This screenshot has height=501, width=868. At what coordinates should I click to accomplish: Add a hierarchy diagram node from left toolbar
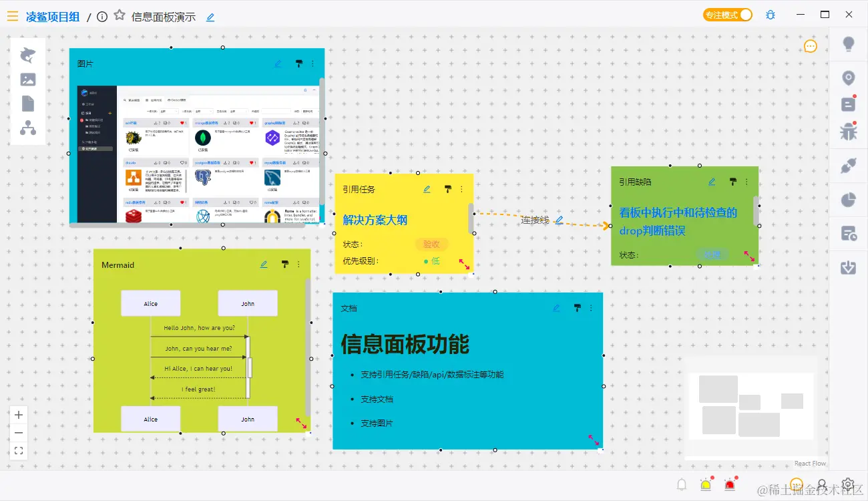tap(28, 128)
